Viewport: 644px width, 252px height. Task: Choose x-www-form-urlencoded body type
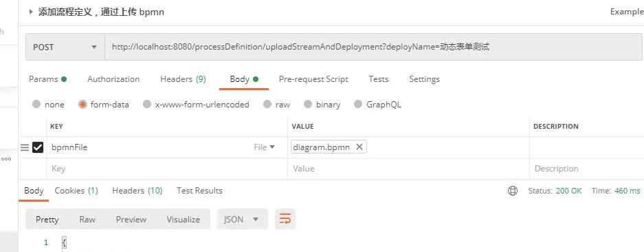pos(147,104)
